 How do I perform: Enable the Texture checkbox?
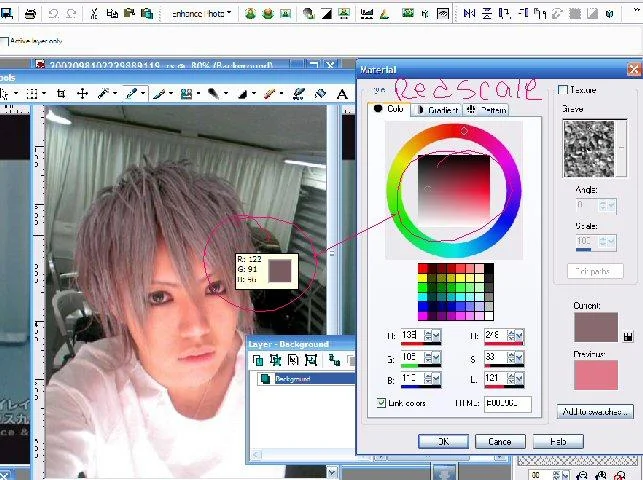pyautogui.click(x=563, y=89)
